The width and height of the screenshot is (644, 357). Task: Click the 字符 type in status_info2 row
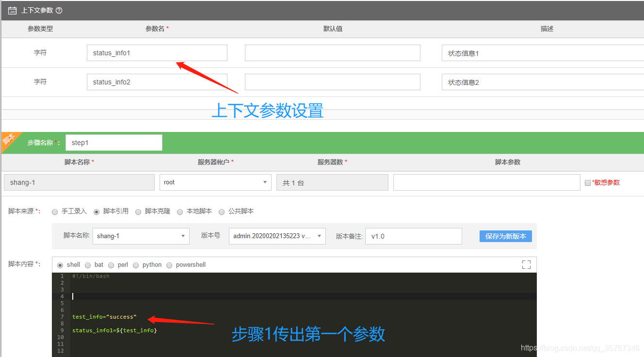pos(40,81)
